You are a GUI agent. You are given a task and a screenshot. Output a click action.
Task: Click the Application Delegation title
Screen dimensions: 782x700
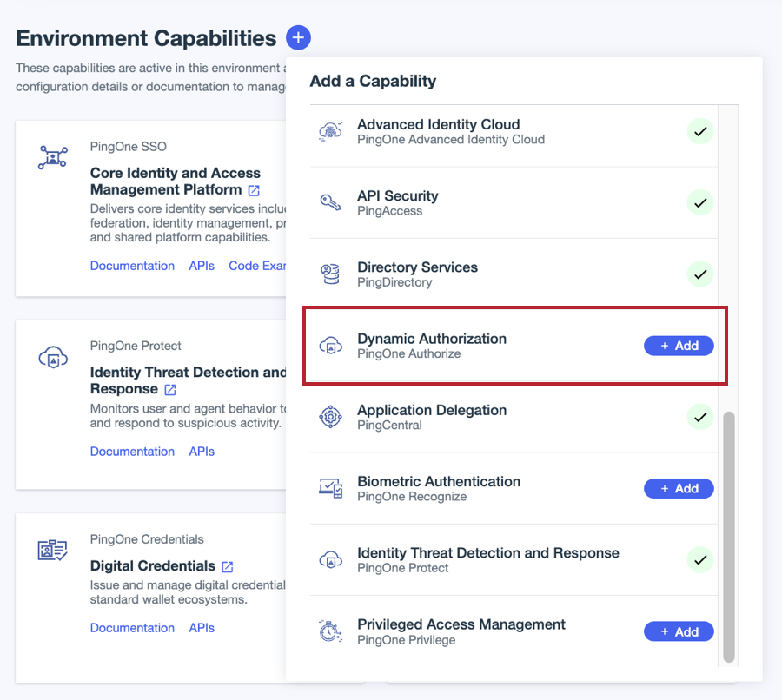(432, 410)
